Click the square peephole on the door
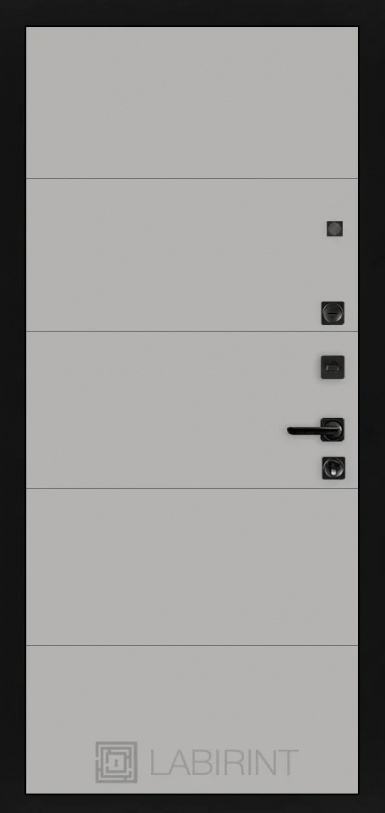Screen dimensions: 385x813 (335, 229)
